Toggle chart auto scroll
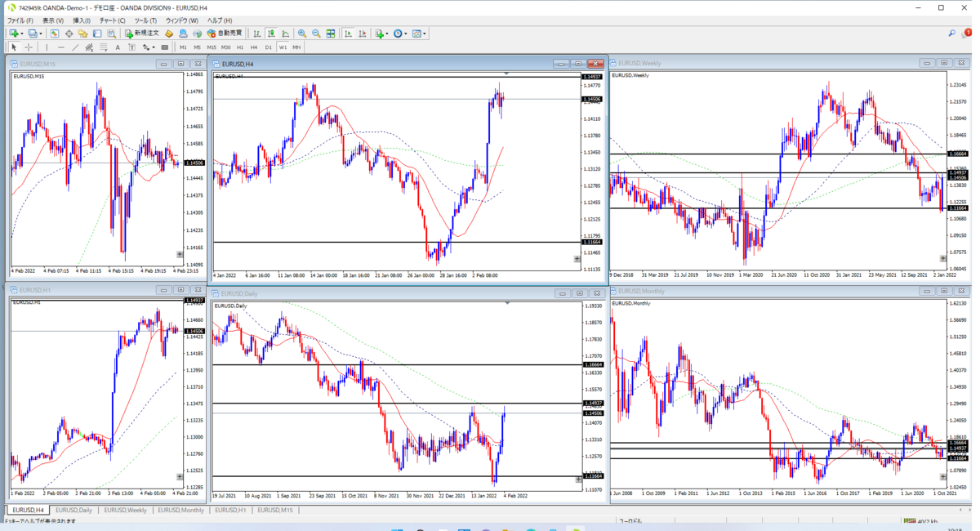 point(347,33)
